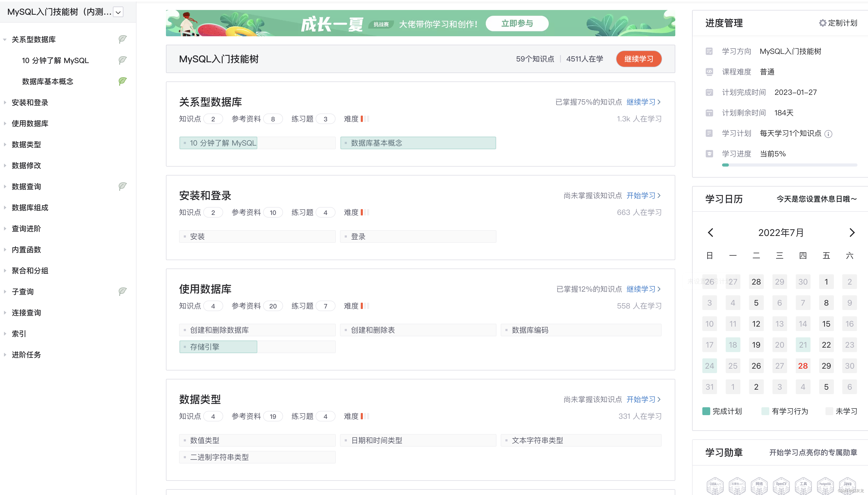Select 索引 in the sidebar
The height and width of the screenshot is (495, 868).
[19, 333]
